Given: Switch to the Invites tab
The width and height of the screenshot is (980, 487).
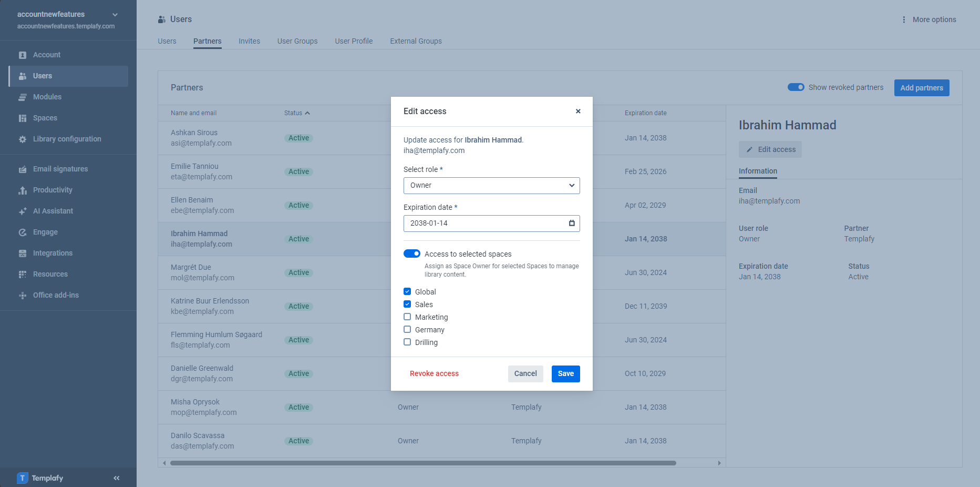Looking at the screenshot, I should (x=249, y=41).
